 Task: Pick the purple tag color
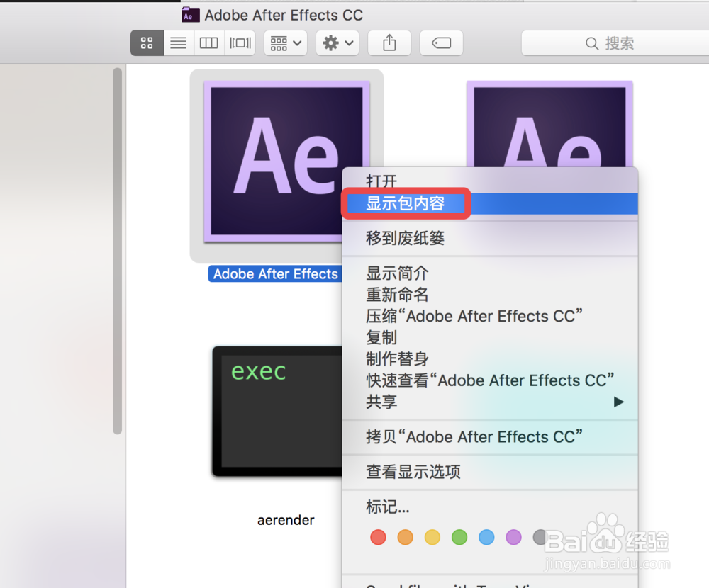tap(513, 538)
